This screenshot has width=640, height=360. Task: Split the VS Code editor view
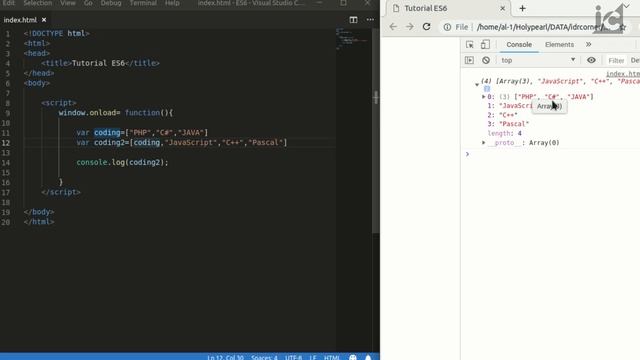click(353, 20)
